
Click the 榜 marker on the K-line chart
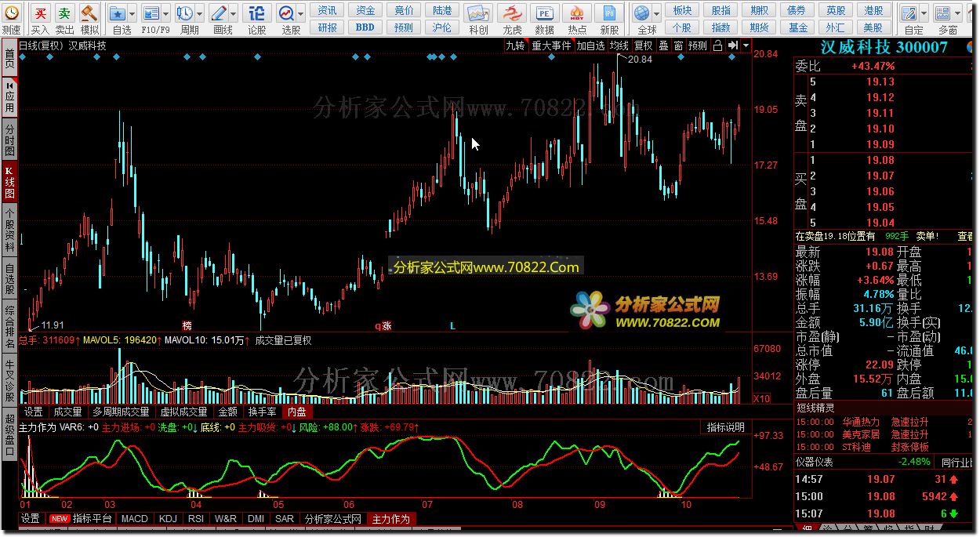pos(187,325)
